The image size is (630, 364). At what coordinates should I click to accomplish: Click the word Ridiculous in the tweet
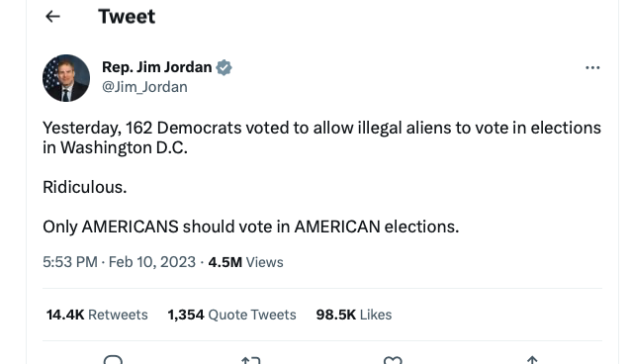coord(85,187)
